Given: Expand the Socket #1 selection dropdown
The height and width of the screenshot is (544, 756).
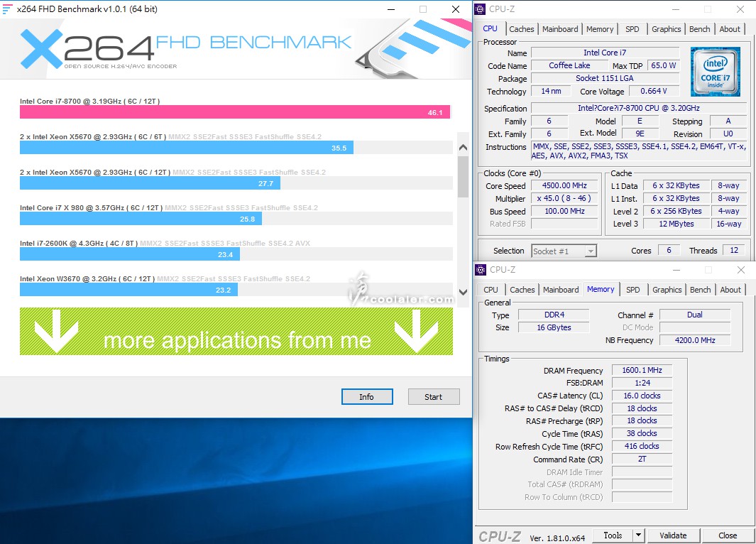Looking at the screenshot, I should pos(591,251).
